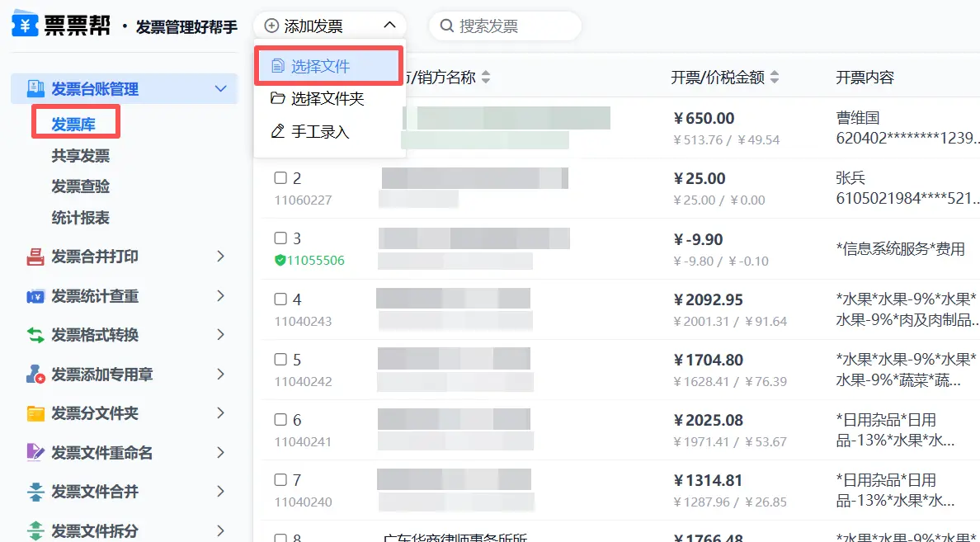This screenshot has height=542, width=980.
Task: Focus the 搜索发票 search box
Action: coord(511,26)
